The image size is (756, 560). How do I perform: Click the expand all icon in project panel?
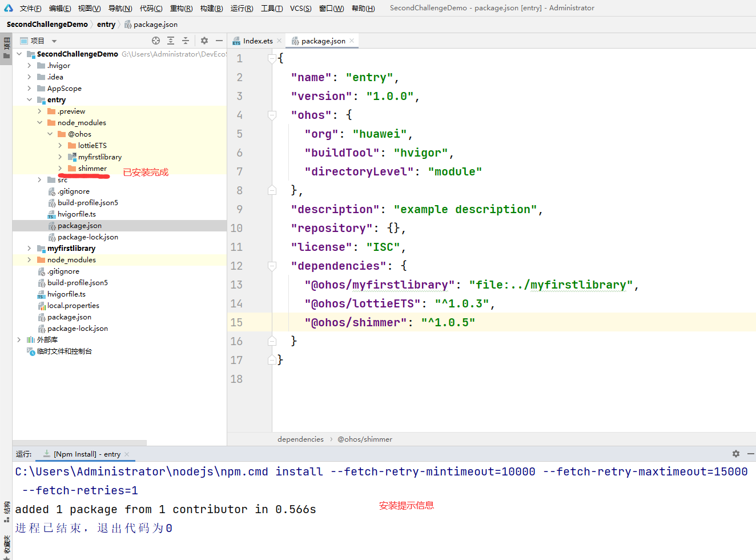[171, 41]
